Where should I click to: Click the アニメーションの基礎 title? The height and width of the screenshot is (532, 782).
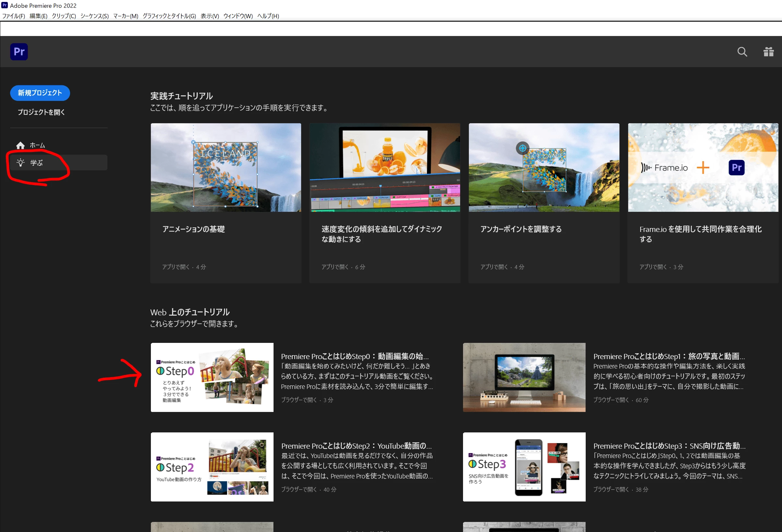[x=193, y=229]
